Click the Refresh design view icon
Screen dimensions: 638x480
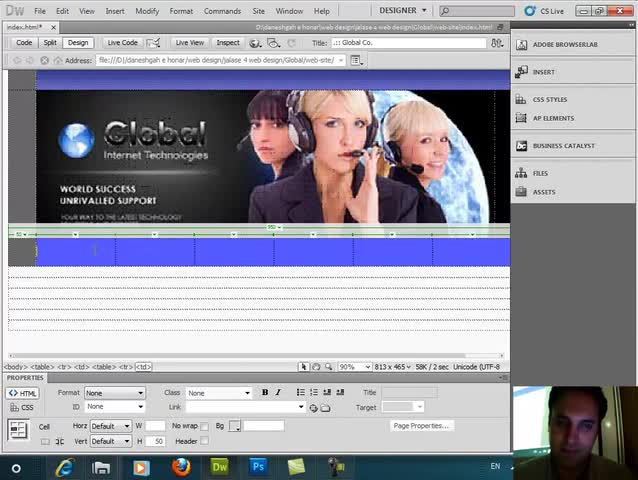[x=291, y=43]
